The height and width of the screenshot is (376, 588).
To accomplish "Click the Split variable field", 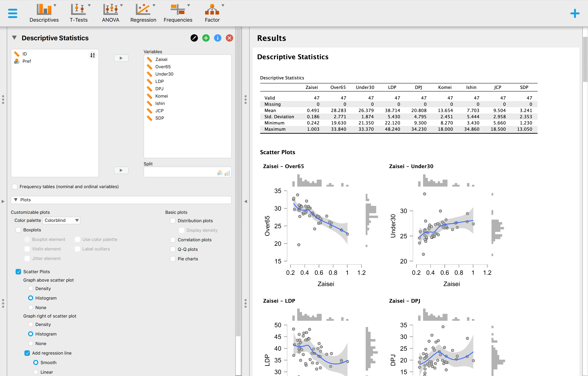I will point(188,172).
